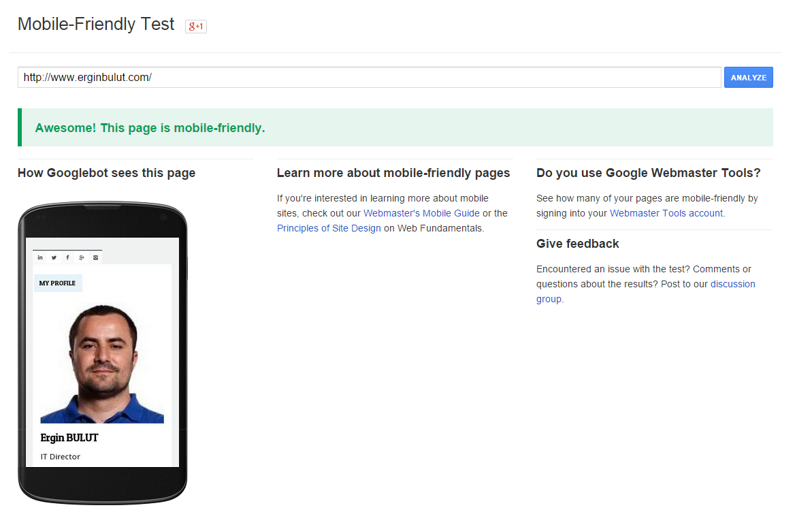The width and height of the screenshot is (812, 512).
Task: Click LinkedIn icon in phone preview
Action: 40,257
